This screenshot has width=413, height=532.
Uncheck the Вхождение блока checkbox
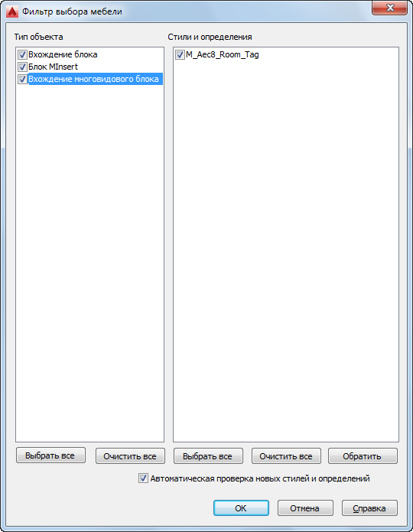click(x=22, y=54)
